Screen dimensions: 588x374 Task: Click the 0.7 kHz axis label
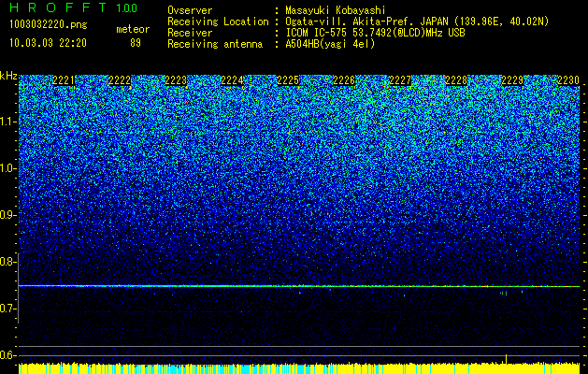[8, 309]
